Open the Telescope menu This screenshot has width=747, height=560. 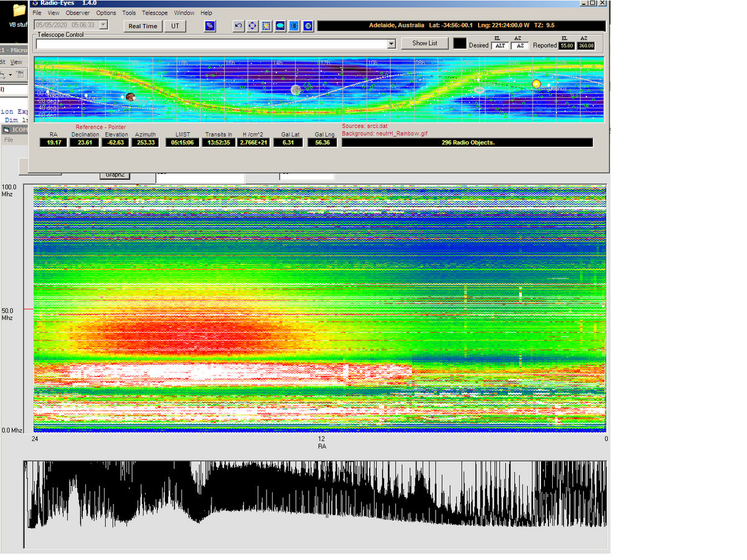point(154,12)
